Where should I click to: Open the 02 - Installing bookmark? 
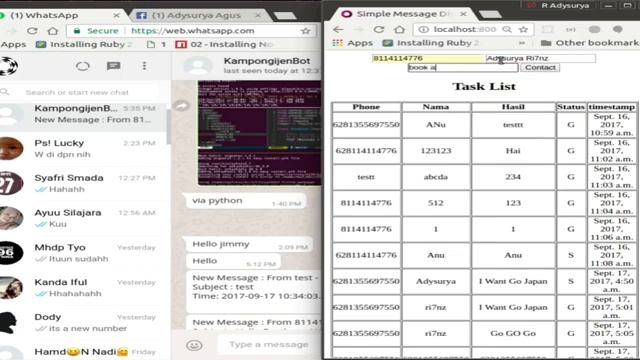tap(224, 44)
